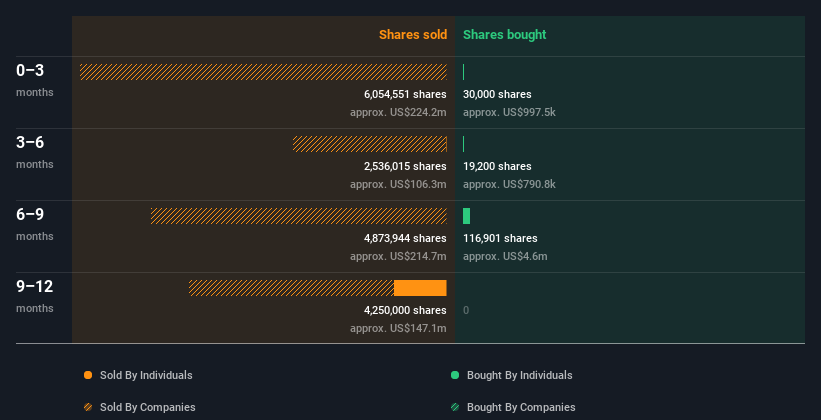Click the 6–9 months striped sold bar
The image size is (821, 420).
pyautogui.click(x=298, y=216)
